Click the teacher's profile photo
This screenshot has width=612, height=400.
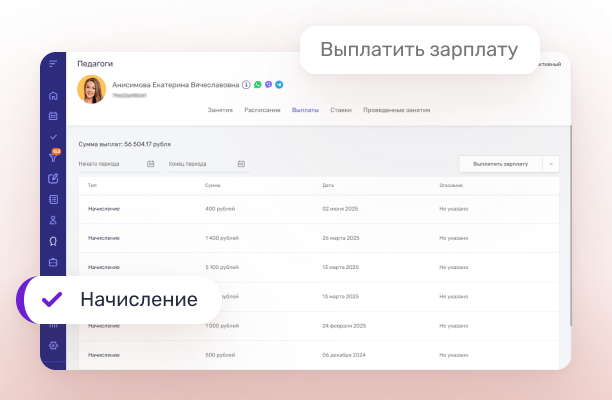point(91,90)
